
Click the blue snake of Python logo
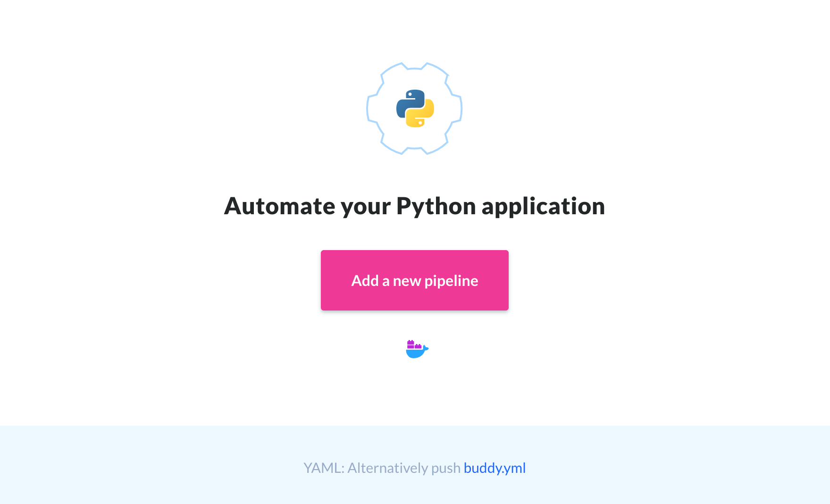coord(408,102)
